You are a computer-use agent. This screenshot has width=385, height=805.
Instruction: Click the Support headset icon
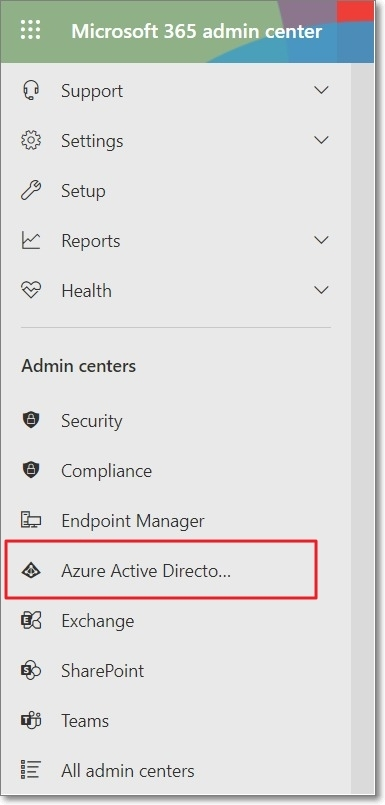point(30,90)
